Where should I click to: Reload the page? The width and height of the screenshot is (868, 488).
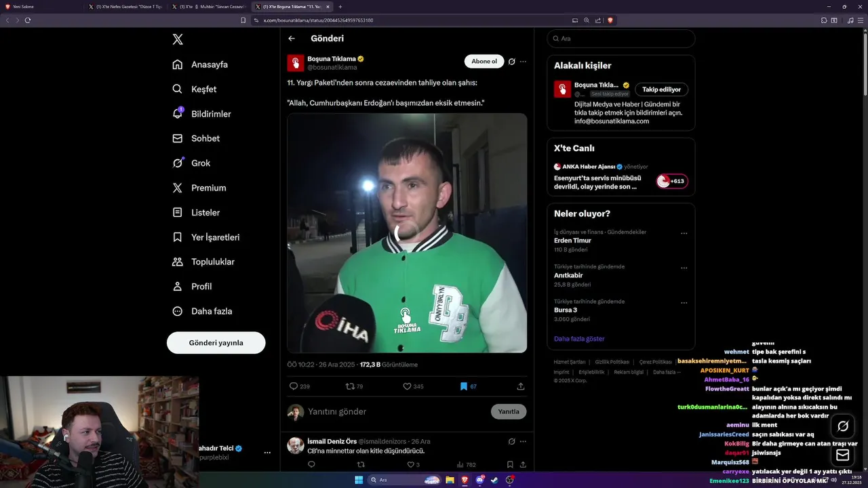point(28,20)
